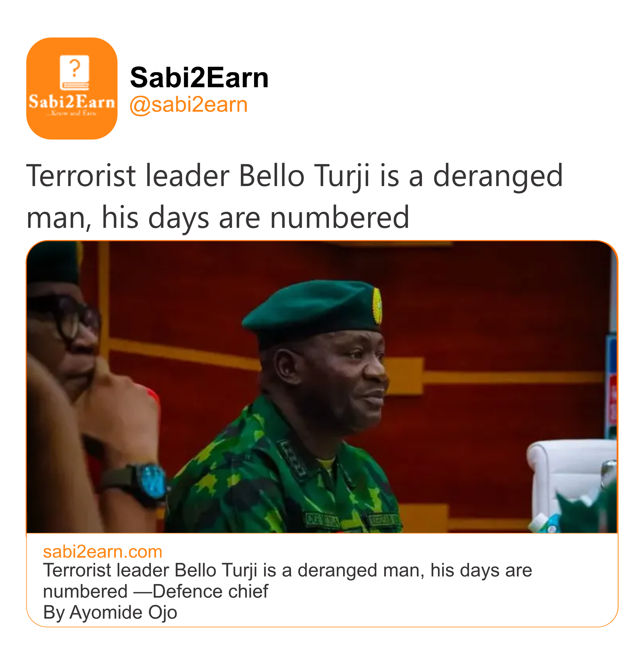The width and height of the screenshot is (644, 650).
Task: Open the @sabi2earn handle link
Action: [188, 105]
